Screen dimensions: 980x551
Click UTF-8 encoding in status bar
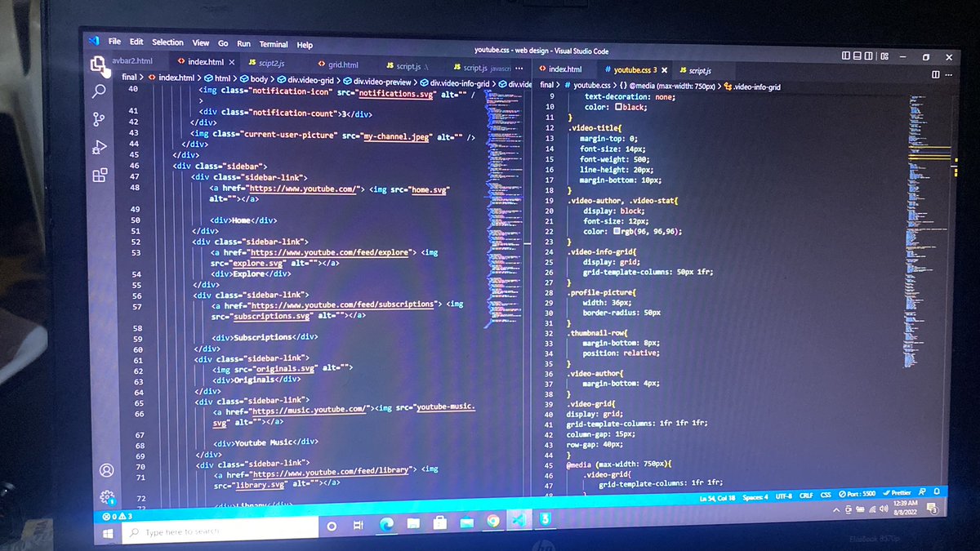click(784, 496)
